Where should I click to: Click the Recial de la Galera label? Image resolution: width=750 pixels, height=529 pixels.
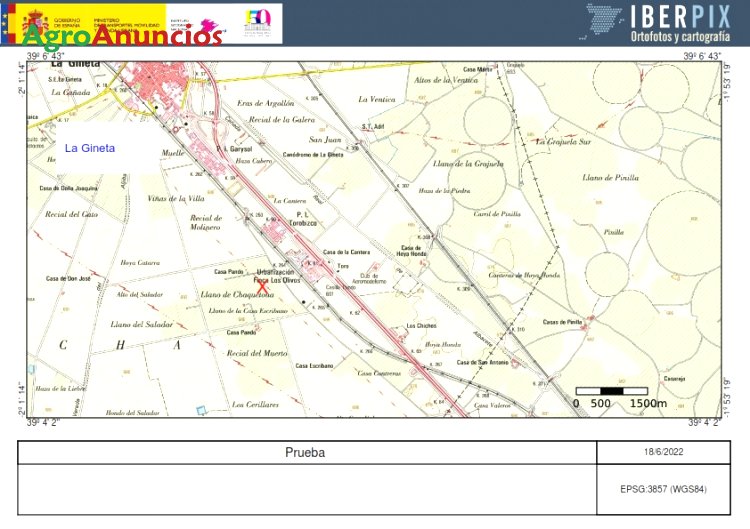[282, 120]
